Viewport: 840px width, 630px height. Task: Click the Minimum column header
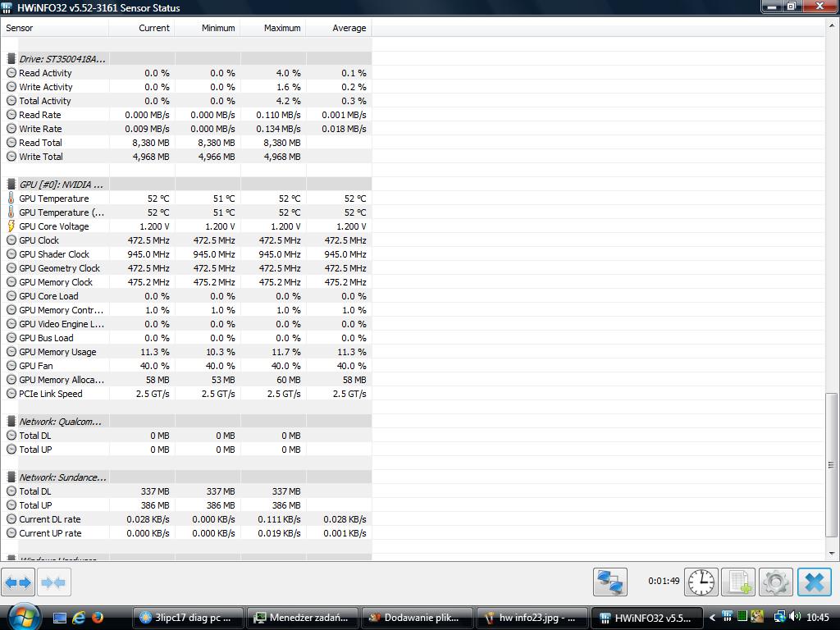208,28
